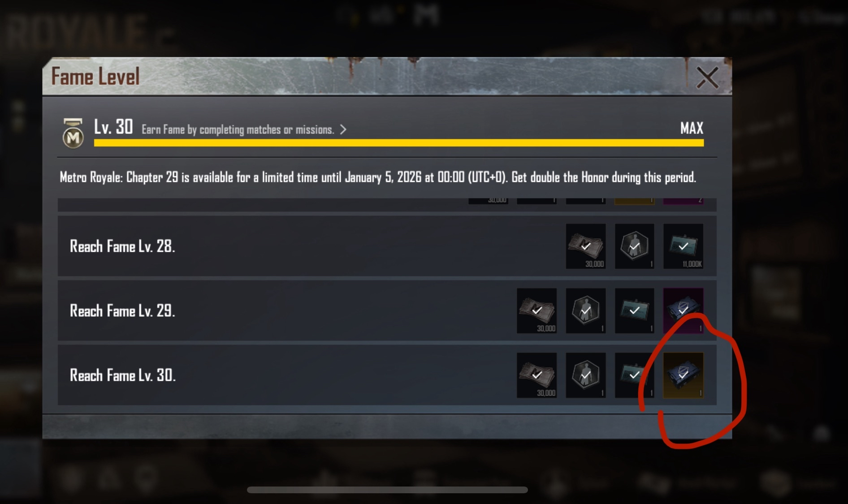Viewport: 848px width, 504px height.
Task: Select the Lv. 29 character outfit reward
Action: point(586,311)
